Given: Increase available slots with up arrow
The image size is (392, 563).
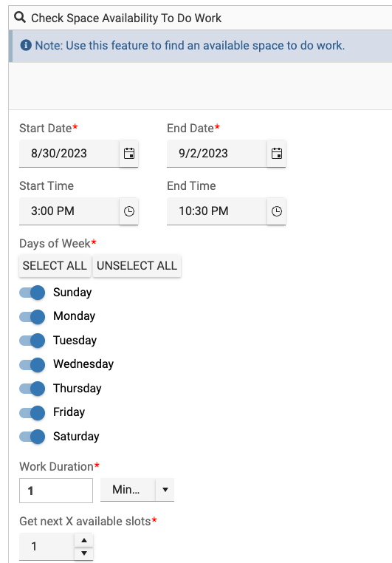Looking at the screenshot, I should pyautogui.click(x=84, y=540).
